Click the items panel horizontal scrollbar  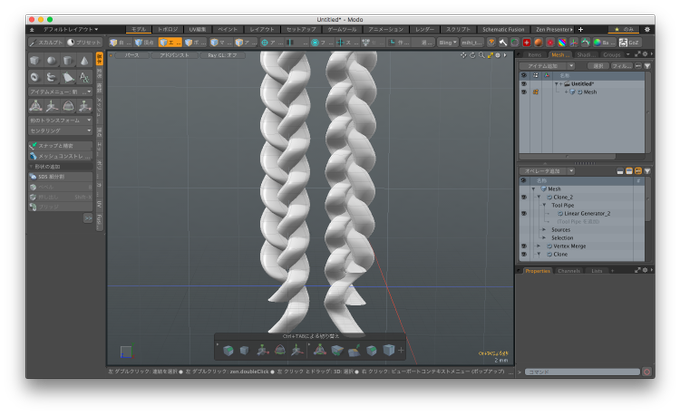[x=567, y=156]
